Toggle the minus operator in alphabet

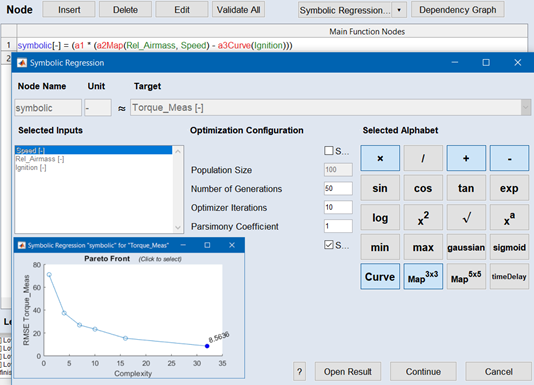[509, 158]
